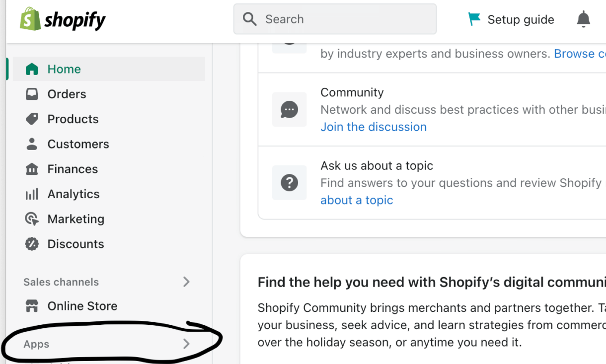This screenshot has height=364, width=606.
Task: Expand the Apps section chevron
Action: (186, 343)
